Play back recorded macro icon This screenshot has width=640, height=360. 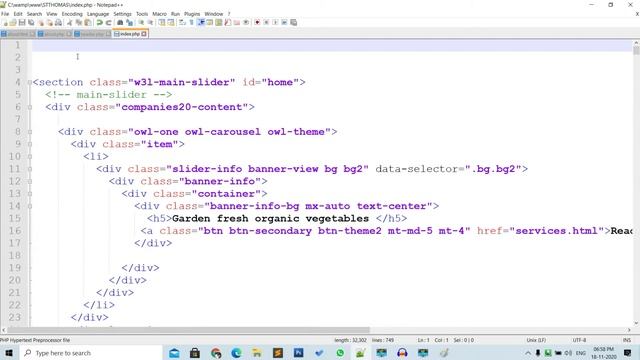(x=275, y=22)
